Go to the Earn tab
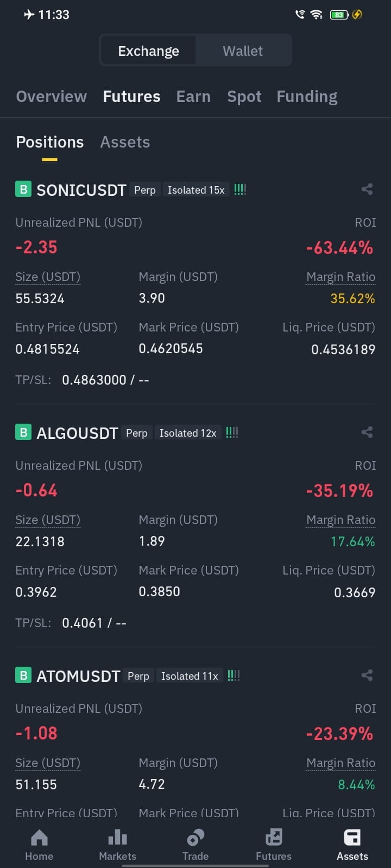This screenshot has width=391, height=868. [x=193, y=97]
